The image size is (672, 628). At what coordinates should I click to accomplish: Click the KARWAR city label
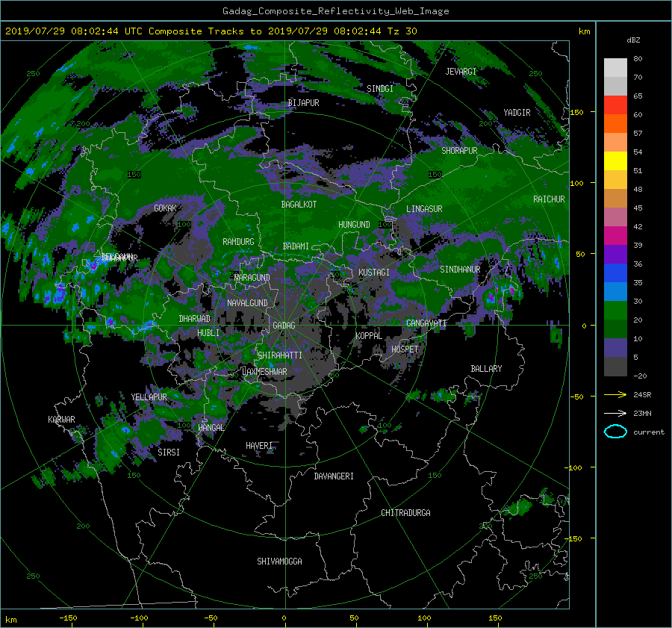[61, 420]
